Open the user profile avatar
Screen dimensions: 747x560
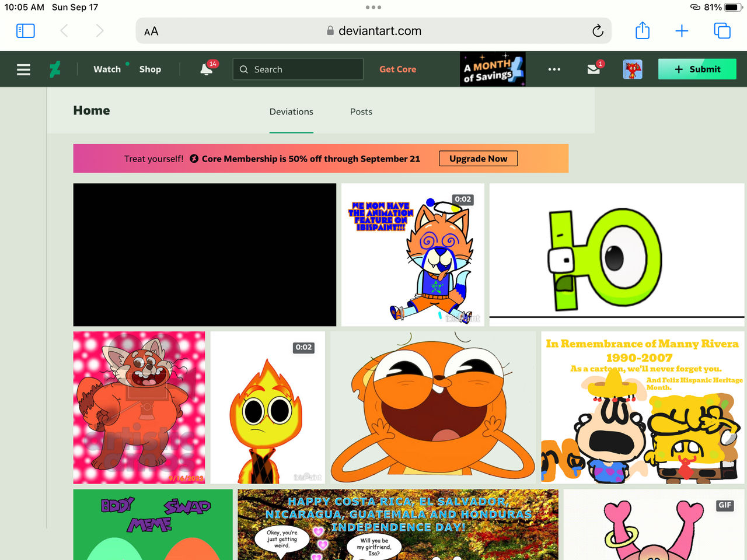(x=633, y=69)
